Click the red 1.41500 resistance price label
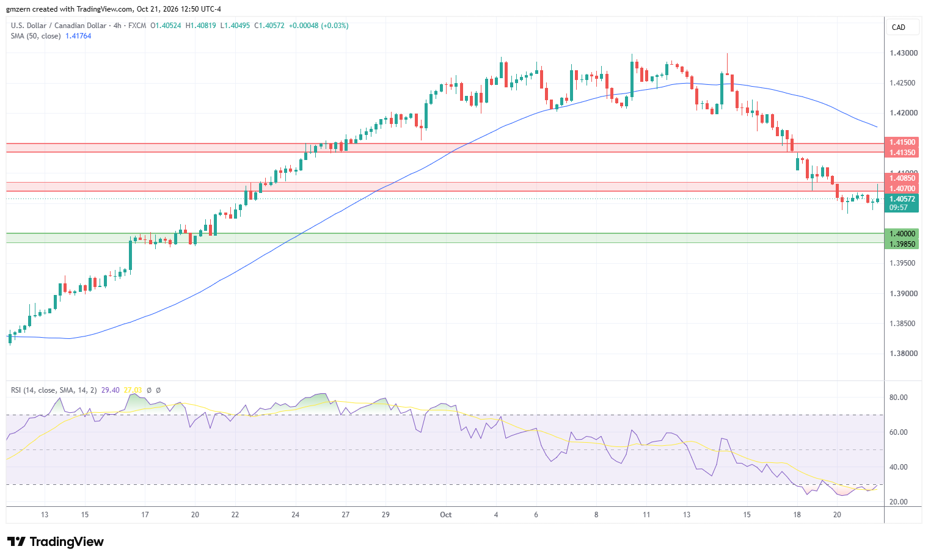The image size is (928, 560). pyautogui.click(x=902, y=142)
